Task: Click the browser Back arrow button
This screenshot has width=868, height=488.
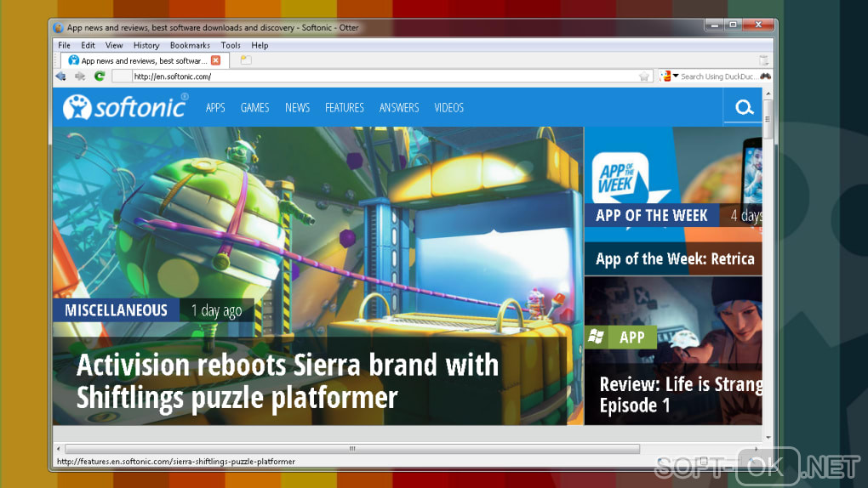Action: (60, 77)
